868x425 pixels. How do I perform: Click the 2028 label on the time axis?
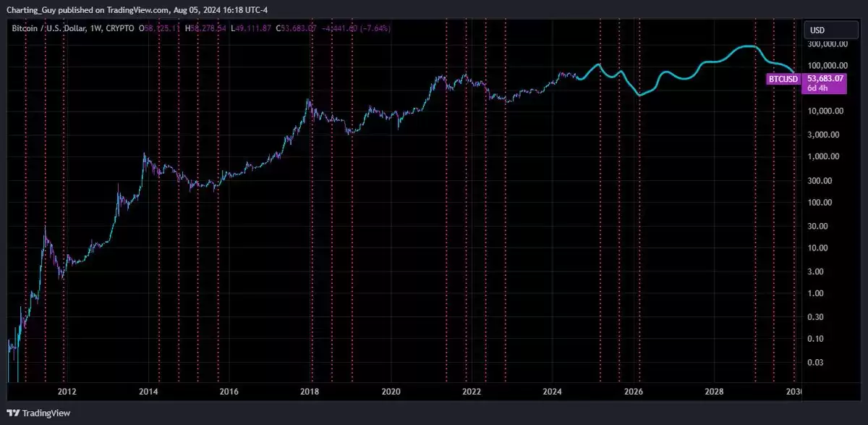[x=714, y=392]
